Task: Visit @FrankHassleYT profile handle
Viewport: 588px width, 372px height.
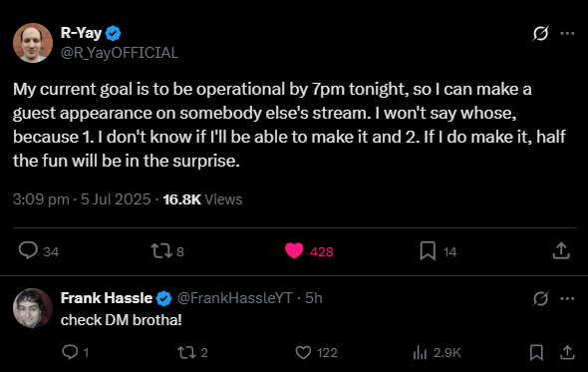Action: coord(234,298)
